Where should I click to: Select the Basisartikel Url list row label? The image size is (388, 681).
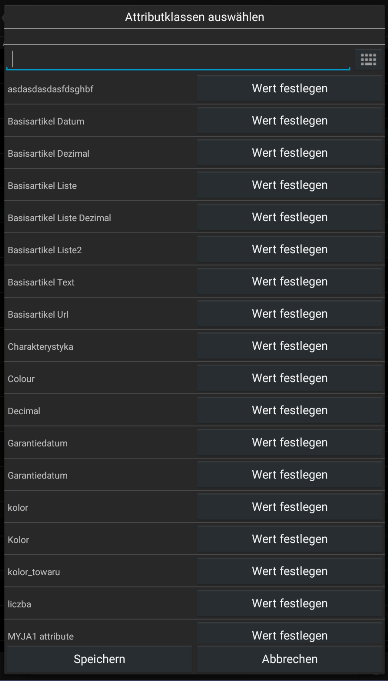coord(38,314)
